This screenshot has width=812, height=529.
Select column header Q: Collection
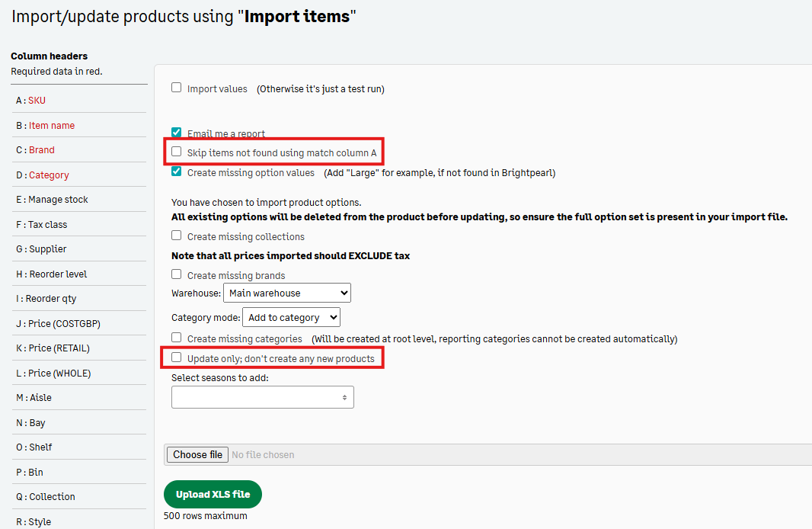[46, 496]
